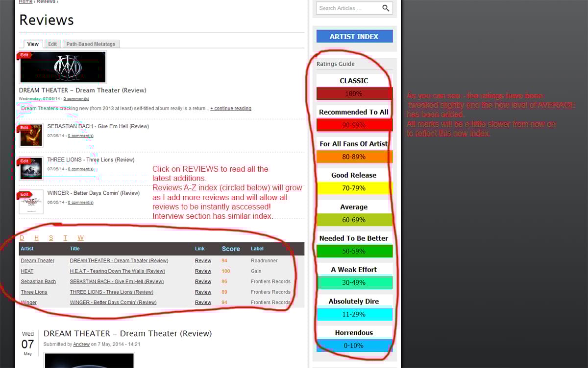Type in the Search Articles field
This screenshot has height=368, width=588.
tap(347, 8)
